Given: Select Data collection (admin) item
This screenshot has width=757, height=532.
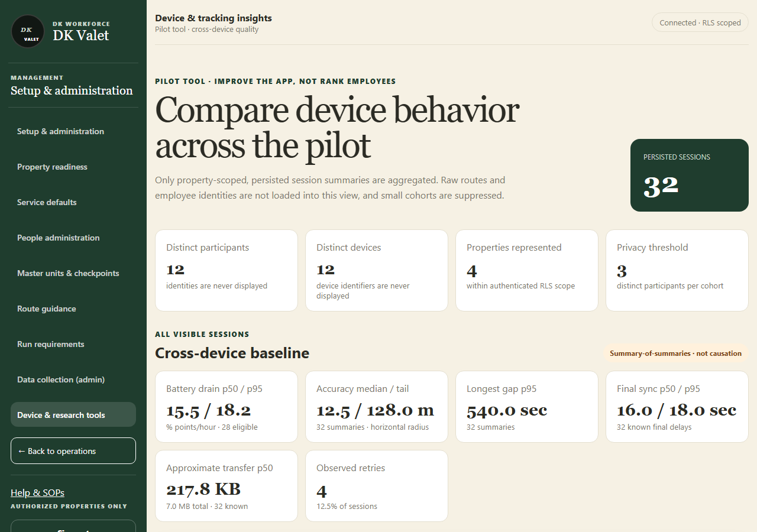Looking at the screenshot, I should tap(73, 379).
